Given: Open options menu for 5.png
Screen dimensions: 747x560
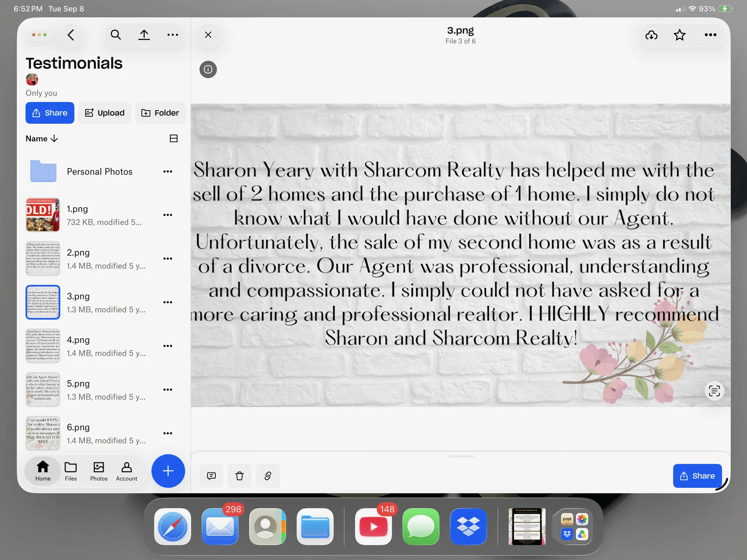Looking at the screenshot, I should (168, 390).
